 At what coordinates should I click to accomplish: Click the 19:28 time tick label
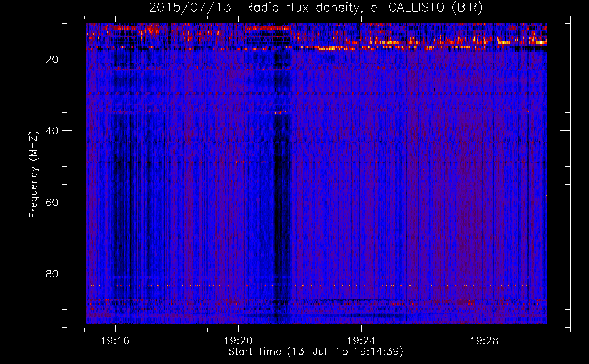(485, 341)
